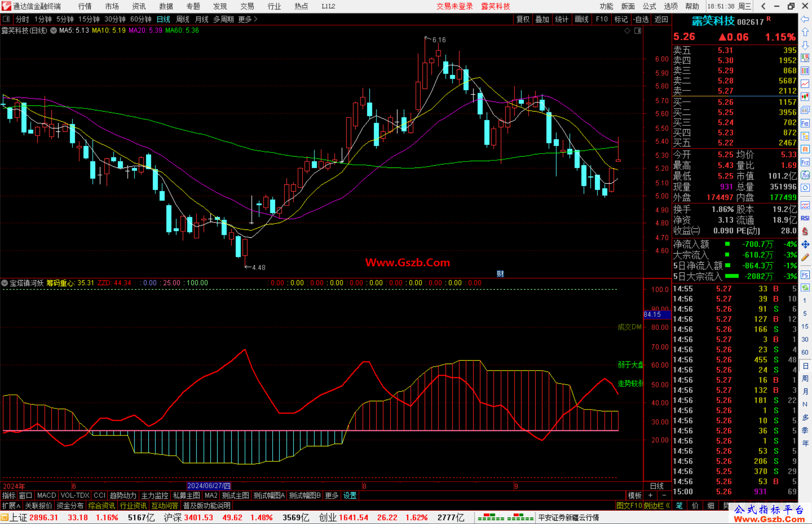This screenshot has width=812, height=524.
Task: Open the intraday line chart icon in the sidebar
Action: point(805,84)
